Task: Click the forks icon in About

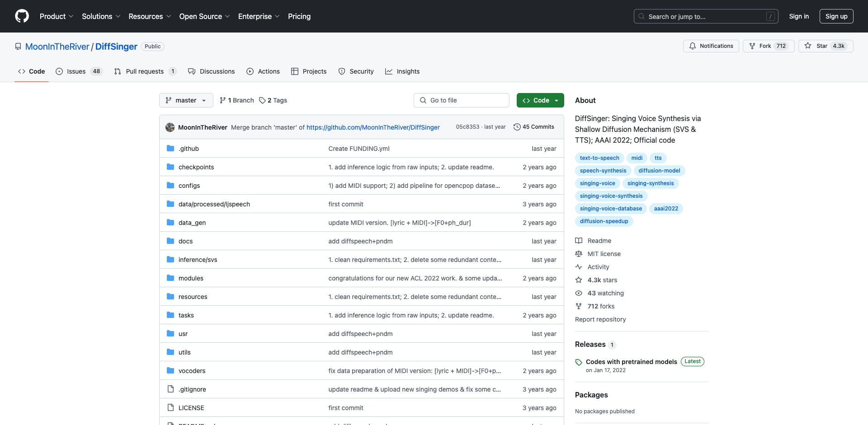Action: pyautogui.click(x=579, y=306)
